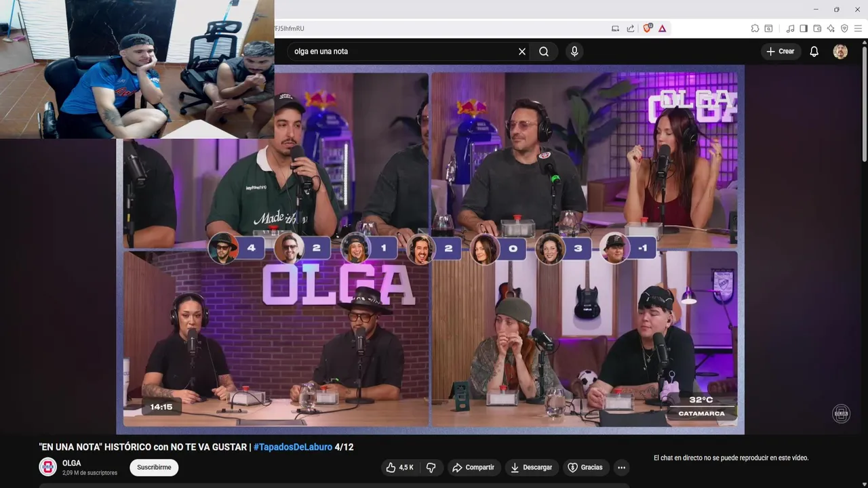Open the Leo AI sparkle icon
The width and height of the screenshot is (868, 488).
coord(831,28)
